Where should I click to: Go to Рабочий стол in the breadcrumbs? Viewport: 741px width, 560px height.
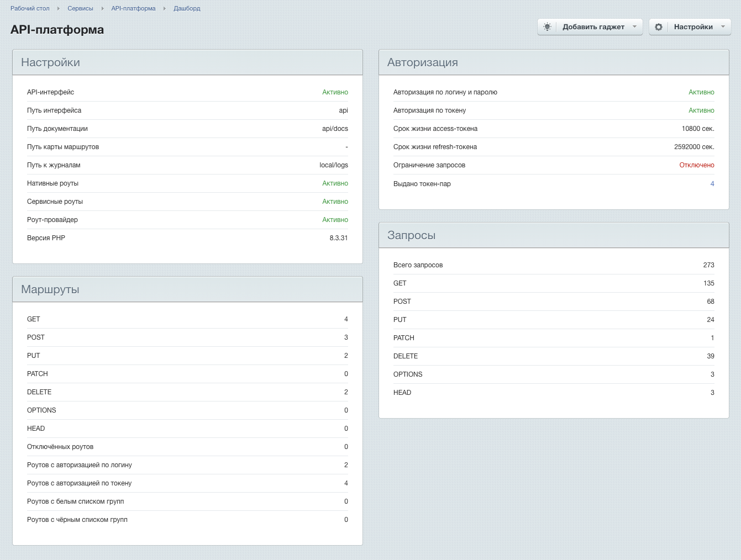[30, 8]
